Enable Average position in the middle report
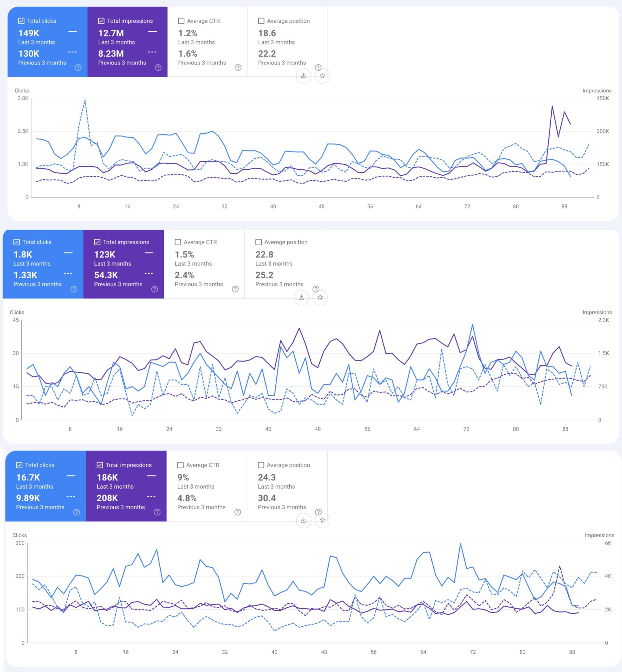This screenshot has width=622, height=672. click(x=259, y=242)
